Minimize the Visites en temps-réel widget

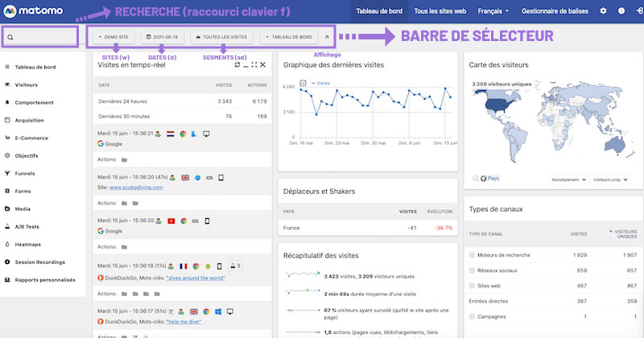pyautogui.click(x=246, y=65)
